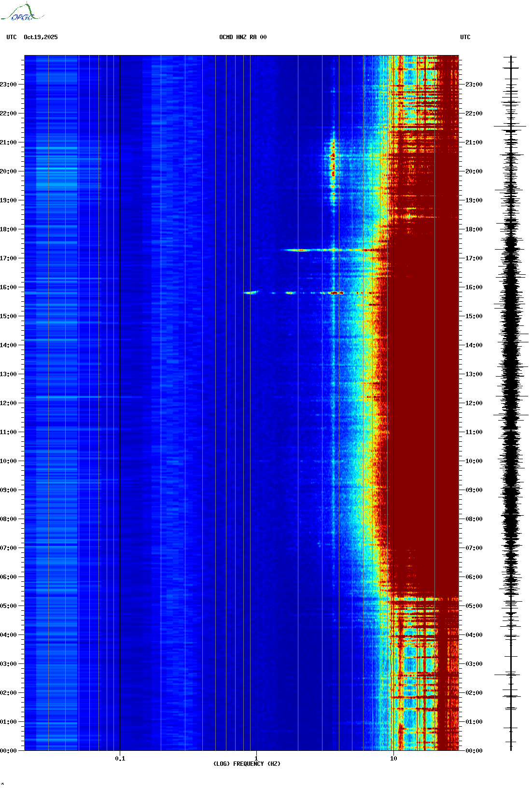Click the right axis 03:00 time label
Screen dimensions: 532x789
point(474,664)
